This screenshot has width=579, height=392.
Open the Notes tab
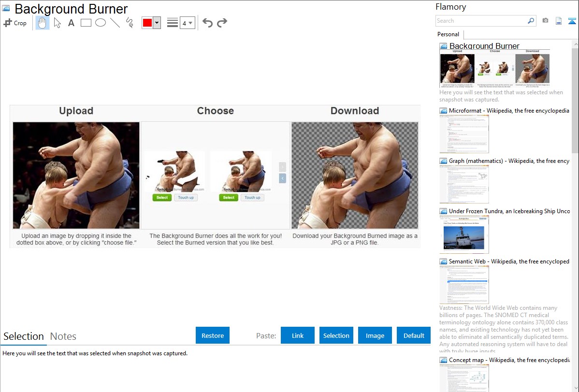pos(63,336)
